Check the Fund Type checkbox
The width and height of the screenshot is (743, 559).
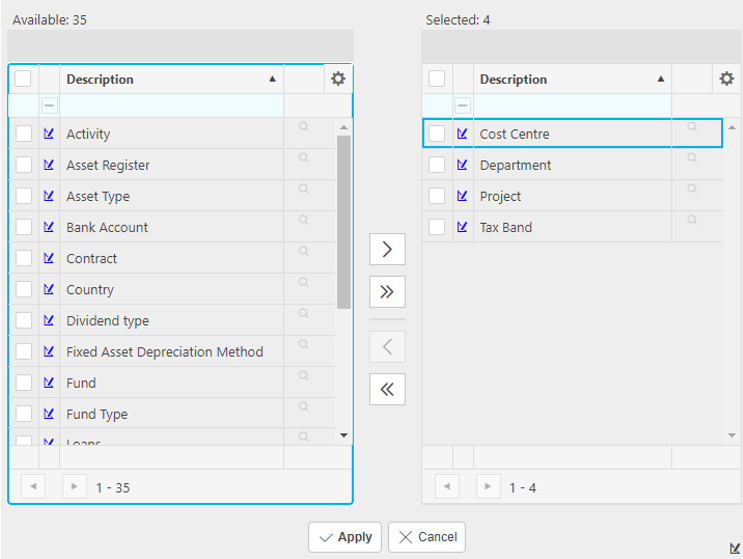(24, 414)
